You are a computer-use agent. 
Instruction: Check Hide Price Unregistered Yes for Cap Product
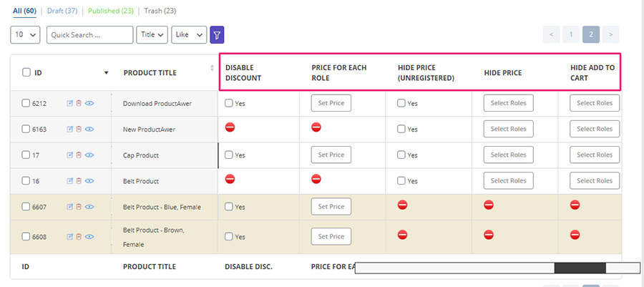click(x=401, y=155)
